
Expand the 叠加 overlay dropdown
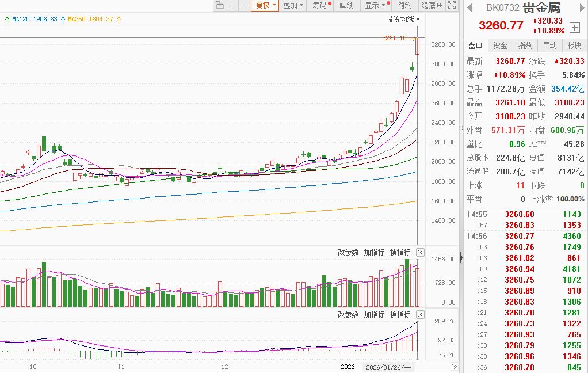[x=292, y=5]
